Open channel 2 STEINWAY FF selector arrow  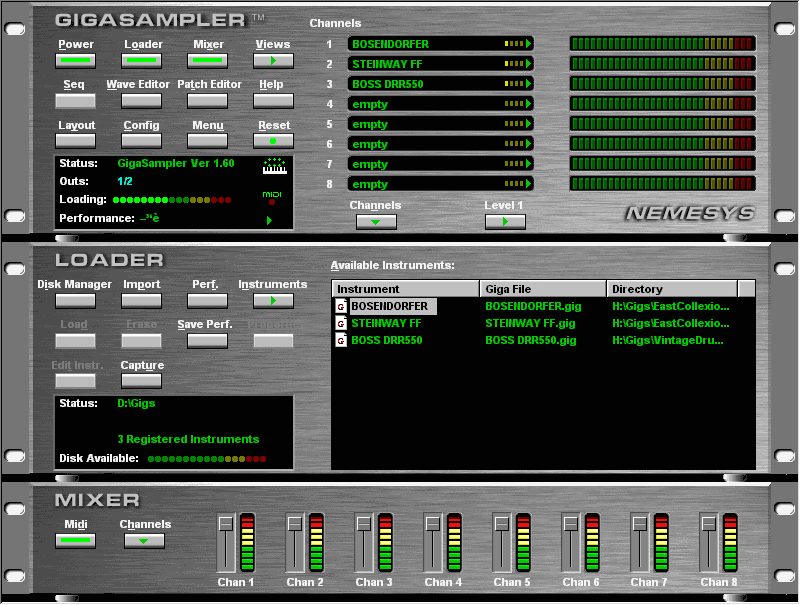coord(529,64)
